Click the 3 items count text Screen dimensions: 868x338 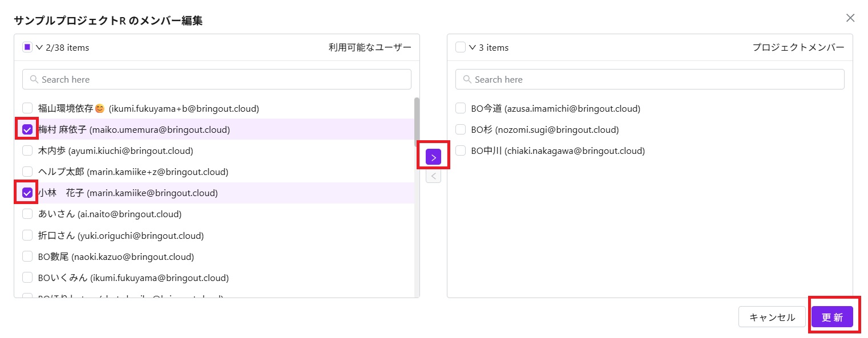[x=494, y=47]
